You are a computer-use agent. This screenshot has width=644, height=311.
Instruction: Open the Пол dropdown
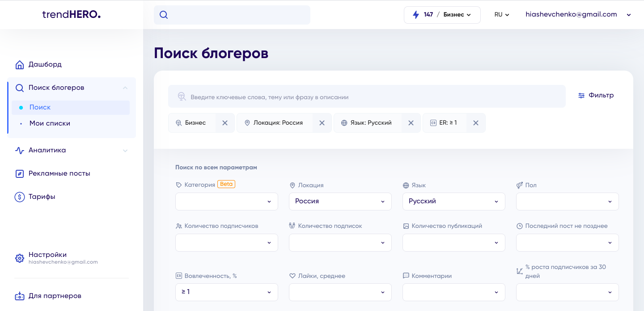(568, 202)
